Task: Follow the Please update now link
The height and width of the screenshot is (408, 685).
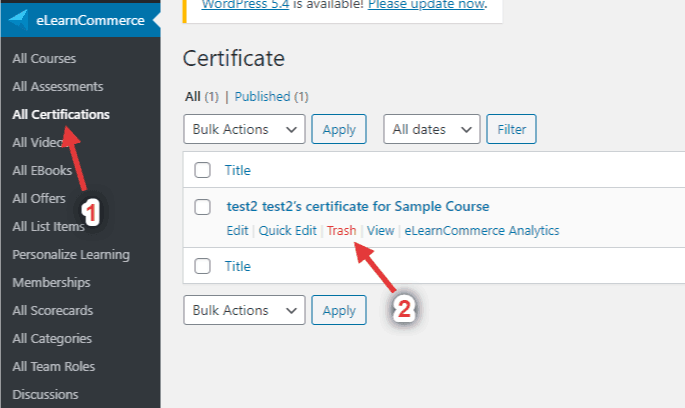Action: [x=426, y=4]
